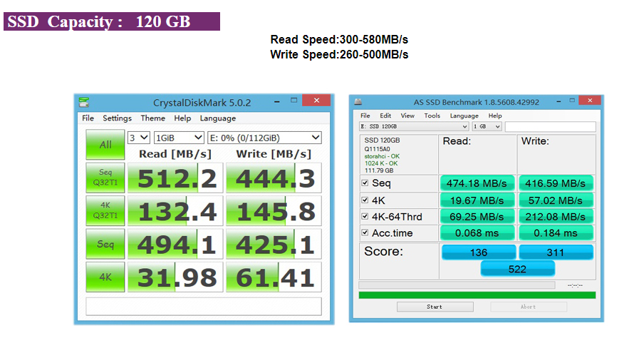Maximize the CrystalDiskMark window
This screenshot has height=343, width=644.
point(294,101)
